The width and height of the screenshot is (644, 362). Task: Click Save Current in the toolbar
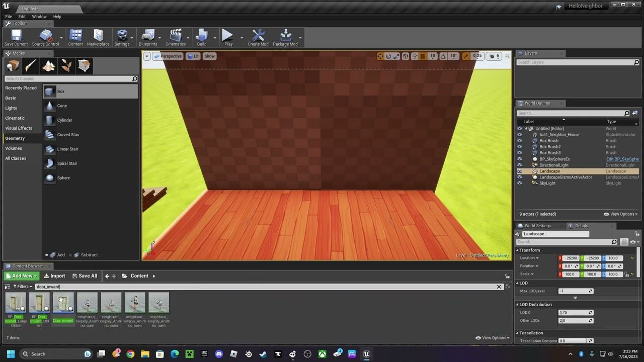(16, 38)
